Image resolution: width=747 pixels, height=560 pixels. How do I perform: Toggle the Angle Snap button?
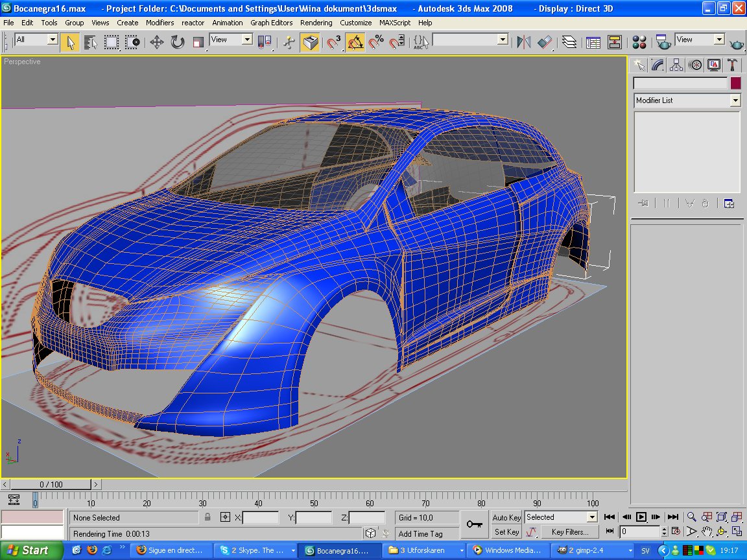pos(355,43)
